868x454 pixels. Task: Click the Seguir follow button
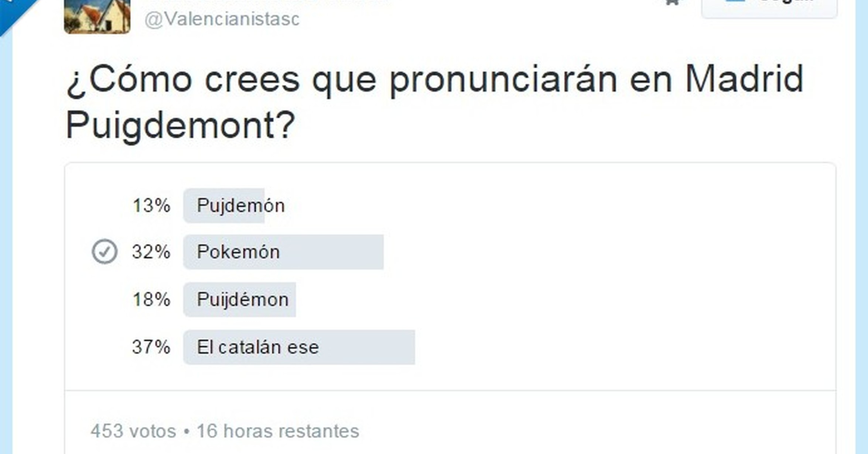769,7
